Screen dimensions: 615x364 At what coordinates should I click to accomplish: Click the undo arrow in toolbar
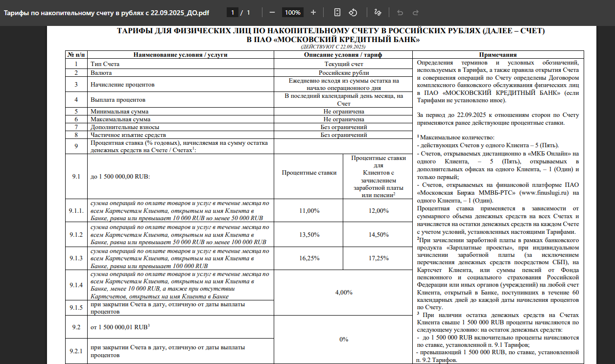pyautogui.click(x=400, y=12)
